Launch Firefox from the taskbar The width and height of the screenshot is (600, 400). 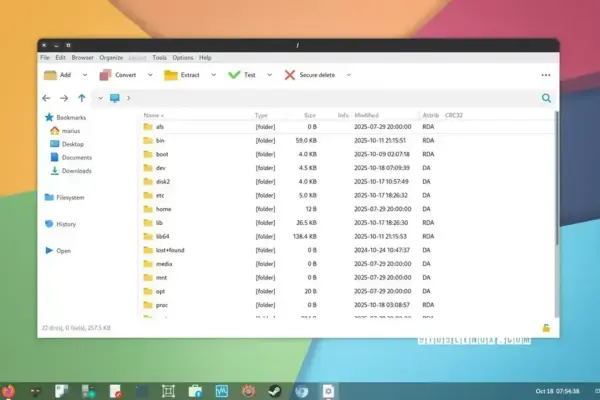click(8, 392)
